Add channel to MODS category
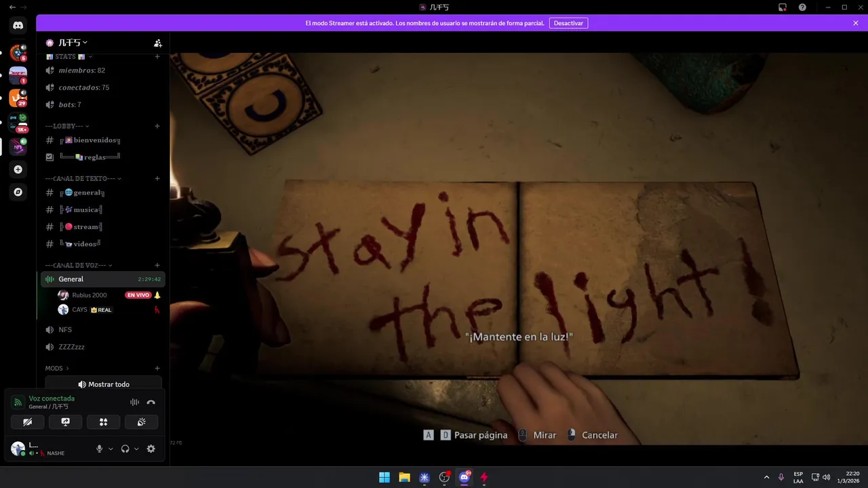Image resolution: width=868 pixels, height=488 pixels. (x=157, y=369)
